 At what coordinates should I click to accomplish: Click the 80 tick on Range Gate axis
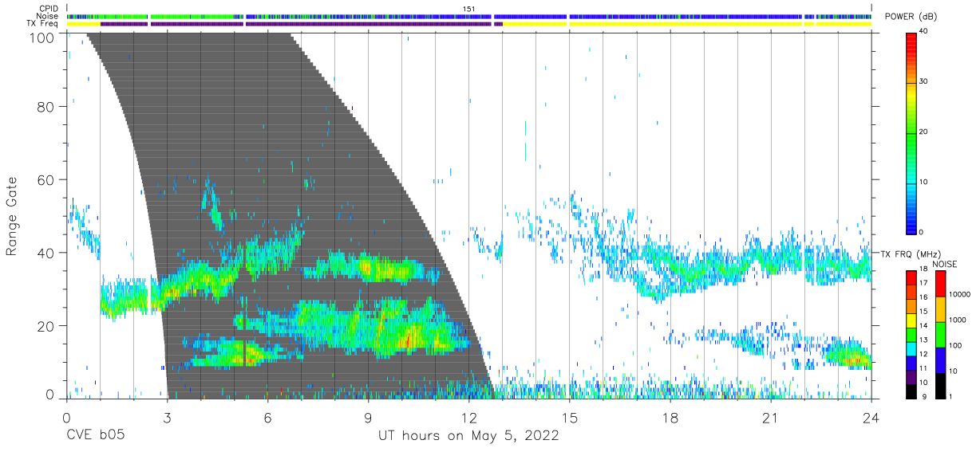coord(47,107)
